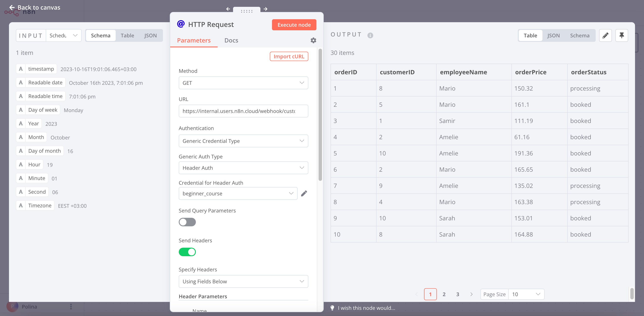The image size is (644, 316).
Task: Click the Import cURL button
Action: tap(289, 56)
